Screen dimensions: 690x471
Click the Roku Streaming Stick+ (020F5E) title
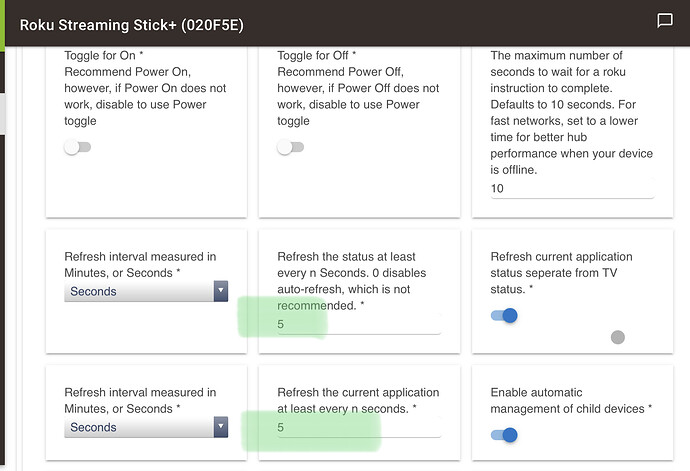click(132, 25)
